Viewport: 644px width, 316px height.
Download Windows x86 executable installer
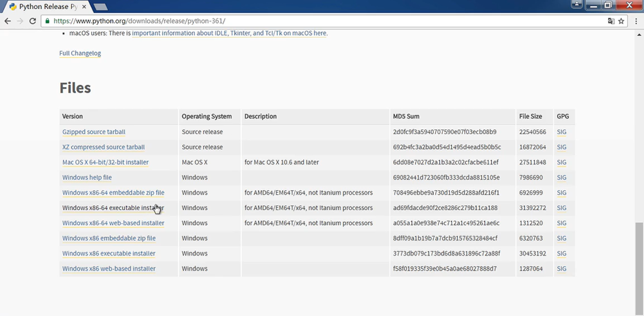click(x=109, y=253)
